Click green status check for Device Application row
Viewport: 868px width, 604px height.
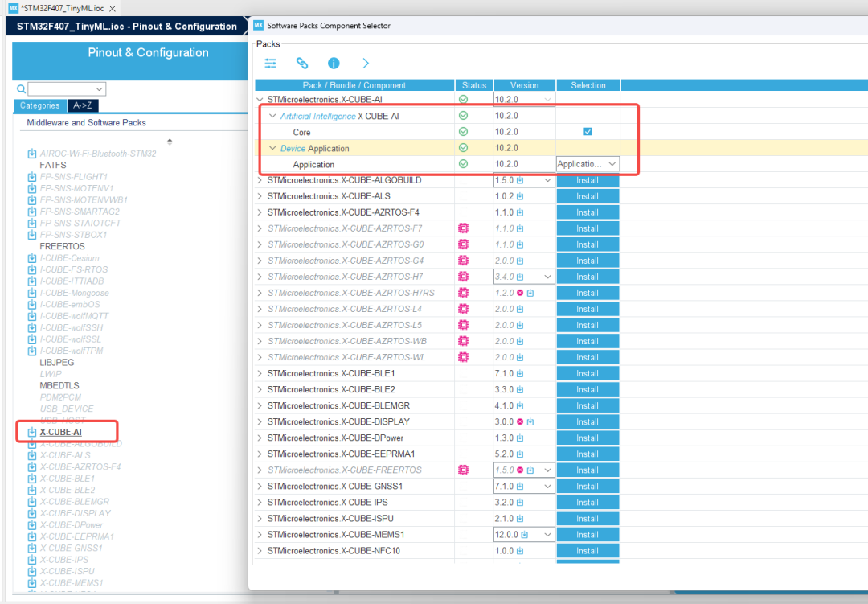[x=464, y=148]
